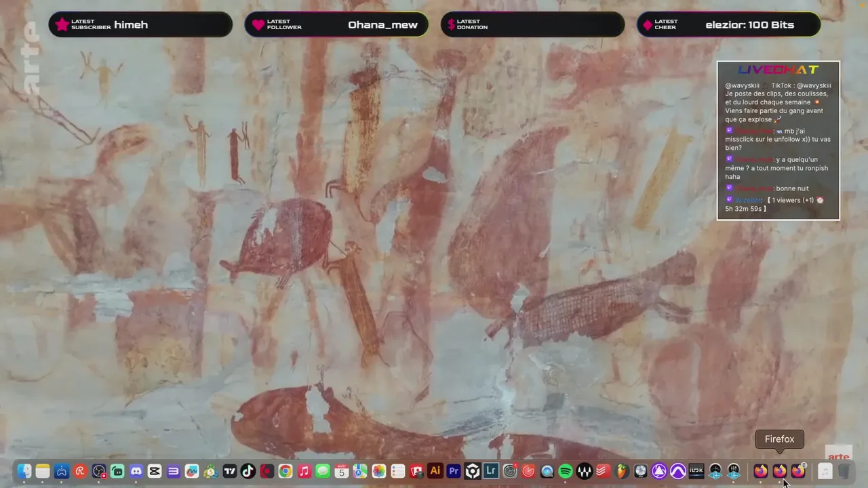Open the Photos app in dock

pos(379,471)
